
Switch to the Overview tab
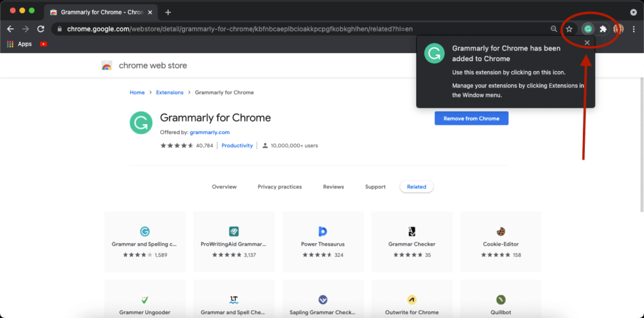pos(225,187)
